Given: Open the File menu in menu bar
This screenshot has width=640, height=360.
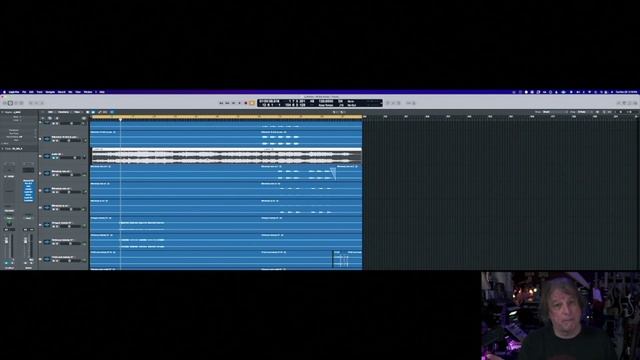Looking at the screenshot, I should tap(24, 92).
